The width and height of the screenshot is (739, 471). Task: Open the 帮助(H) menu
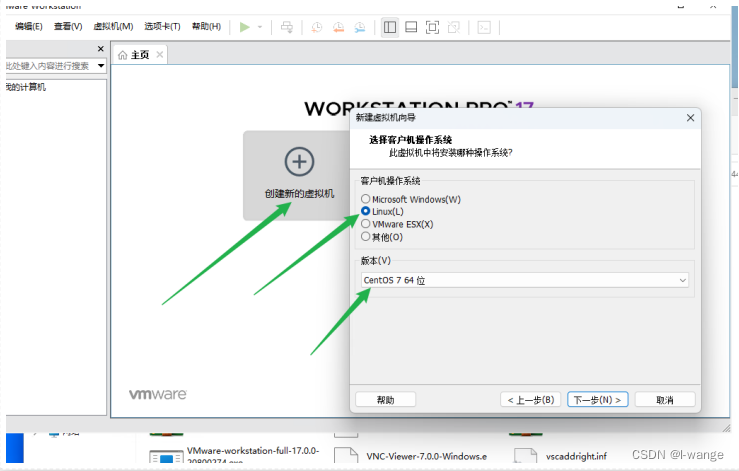click(206, 26)
